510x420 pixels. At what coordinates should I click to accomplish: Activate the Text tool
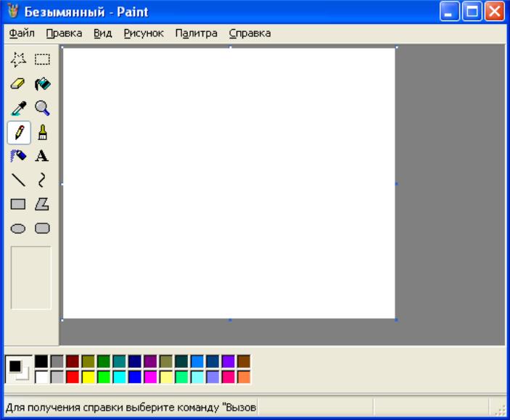tap(42, 156)
